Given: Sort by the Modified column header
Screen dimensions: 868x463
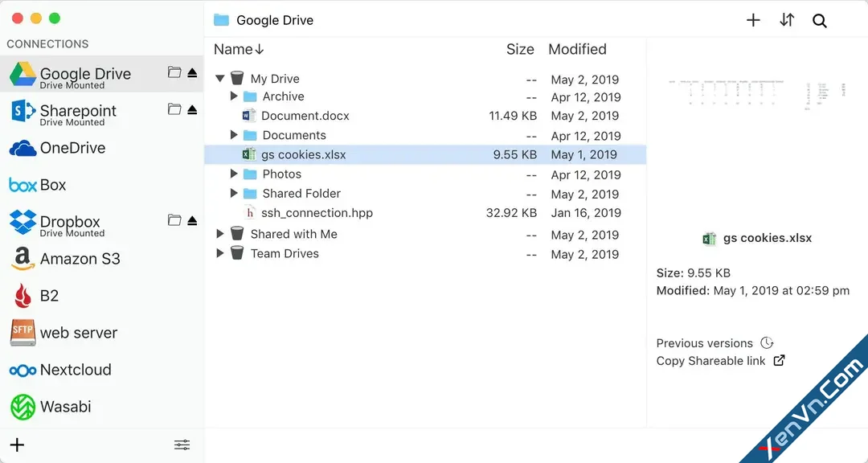Looking at the screenshot, I should click(577, 49).
